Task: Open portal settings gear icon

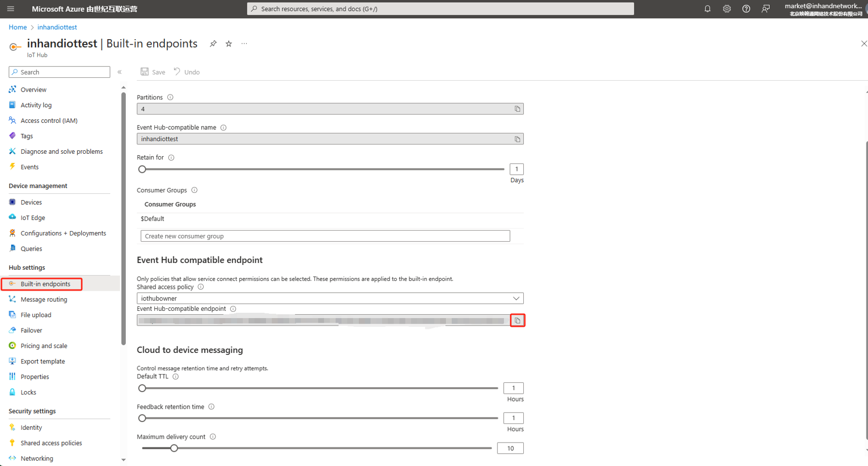Action: click(727, 9)
